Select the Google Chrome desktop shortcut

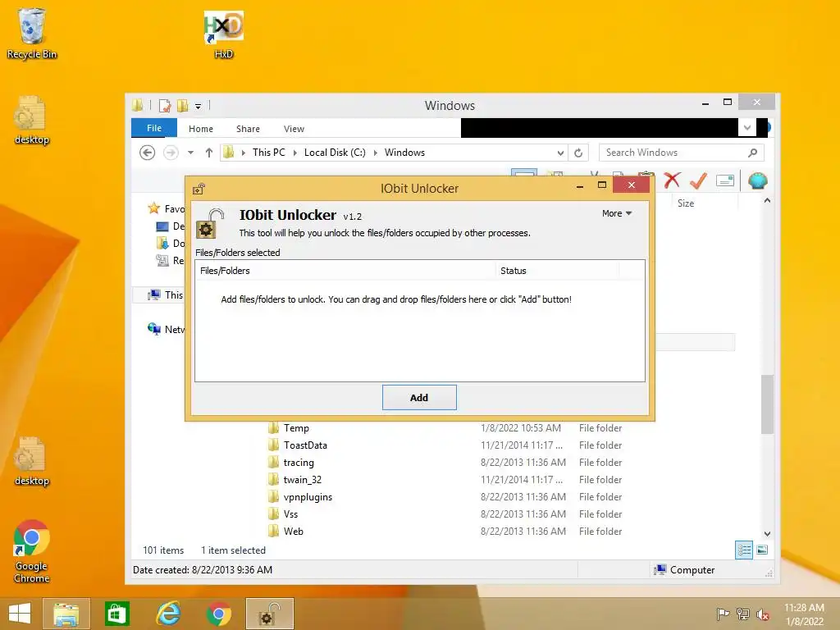[x=32, y=552]
